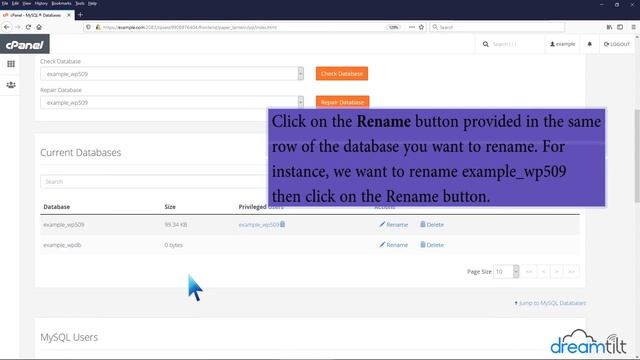Screen dimensions: 640x360
Task: Click the Repair Database button
Action: click(x=342, y=102)
